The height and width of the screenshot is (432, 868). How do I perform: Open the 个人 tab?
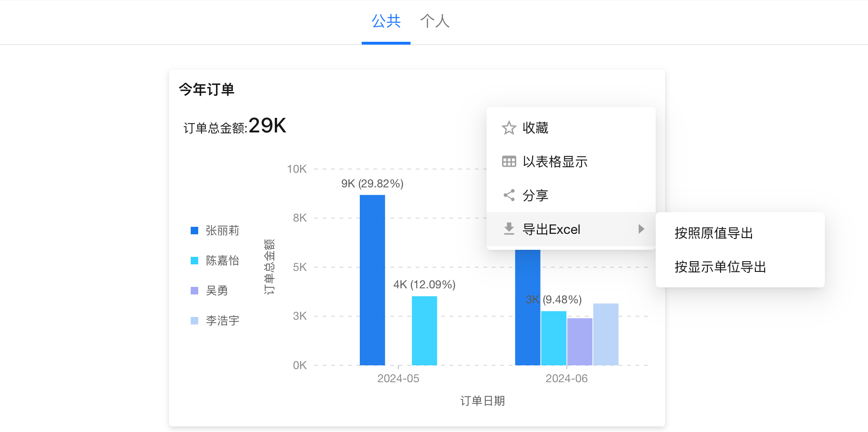point(434,21)
